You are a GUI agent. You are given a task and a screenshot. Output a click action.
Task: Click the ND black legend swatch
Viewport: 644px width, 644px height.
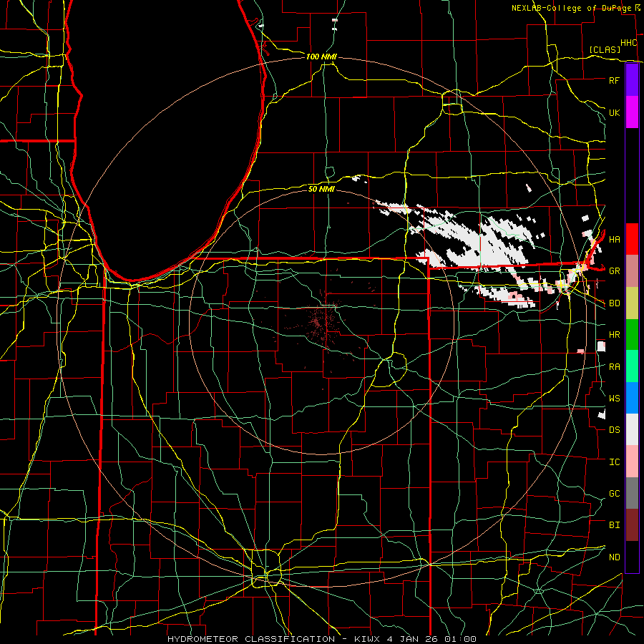point(632,557)
